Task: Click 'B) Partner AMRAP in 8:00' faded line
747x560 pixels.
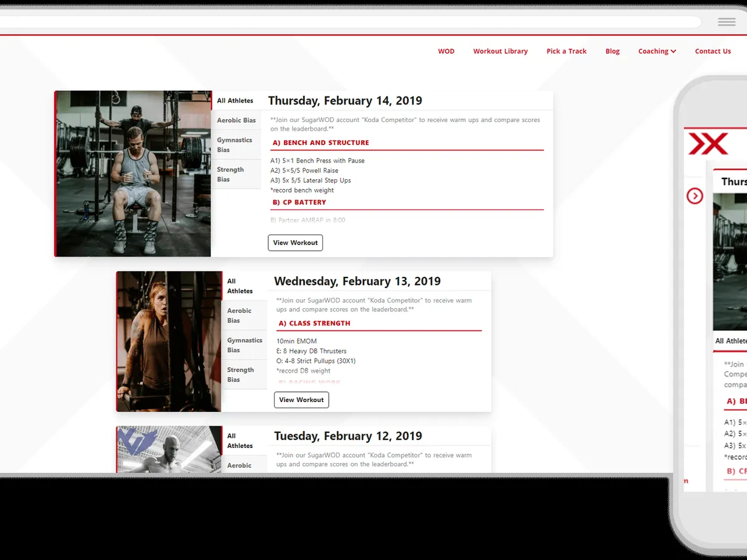Action: pos(308,220)
